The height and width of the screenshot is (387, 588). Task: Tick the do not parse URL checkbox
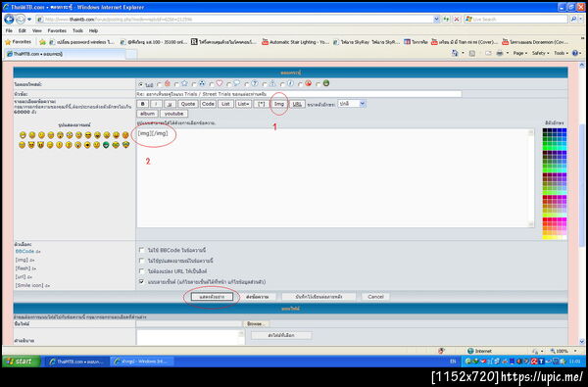141,270
